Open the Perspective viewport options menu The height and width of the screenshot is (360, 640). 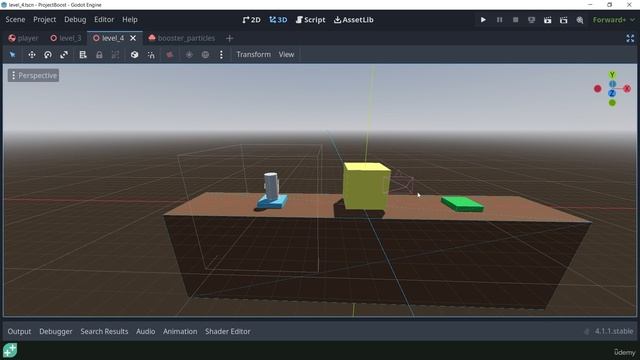tap(33, 76)
